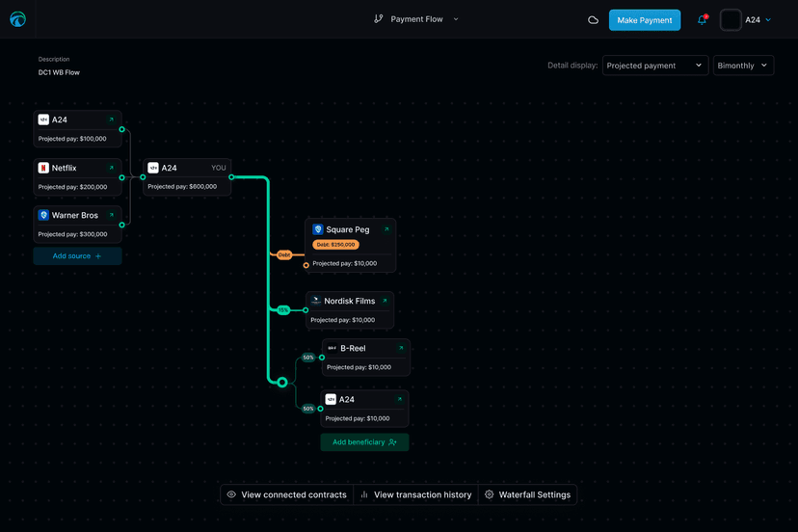Click the waterfall split junction circle
This screenshot has height=532, width=798.
point(282,383)
